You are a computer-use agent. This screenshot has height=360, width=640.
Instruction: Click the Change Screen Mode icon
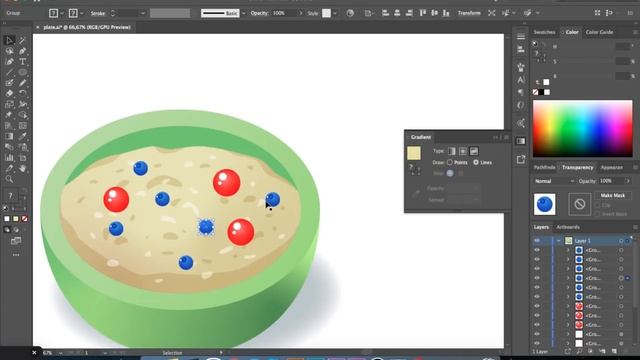tap(16, 241)
